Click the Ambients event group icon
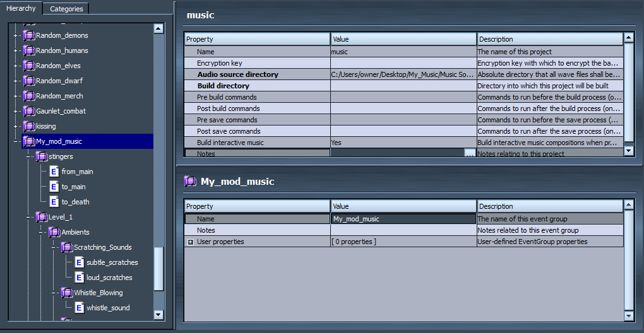This screenshot has width=644, height=333. coord(54,232)
